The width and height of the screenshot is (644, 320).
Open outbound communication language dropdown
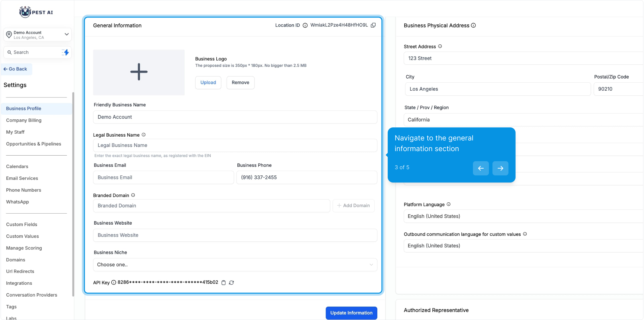pyautogui.click(x=523, y=246)
